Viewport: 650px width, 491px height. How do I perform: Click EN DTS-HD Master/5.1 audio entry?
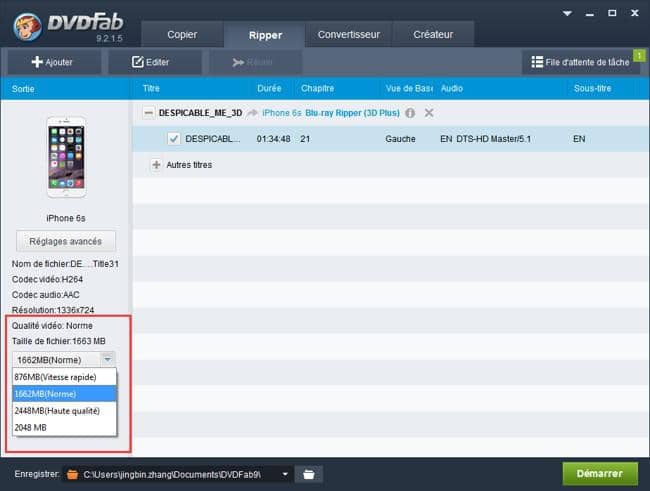pos(485,139)
